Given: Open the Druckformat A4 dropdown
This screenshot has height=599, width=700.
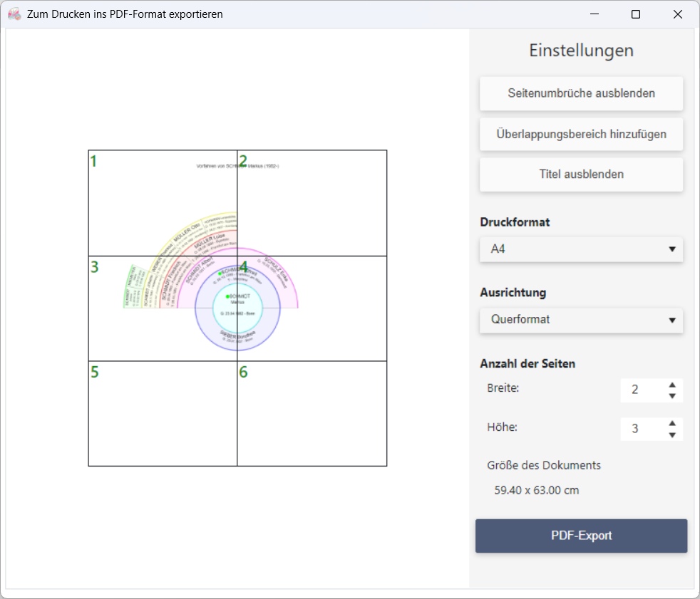Looking at the screenshot, I should [581, 249].
